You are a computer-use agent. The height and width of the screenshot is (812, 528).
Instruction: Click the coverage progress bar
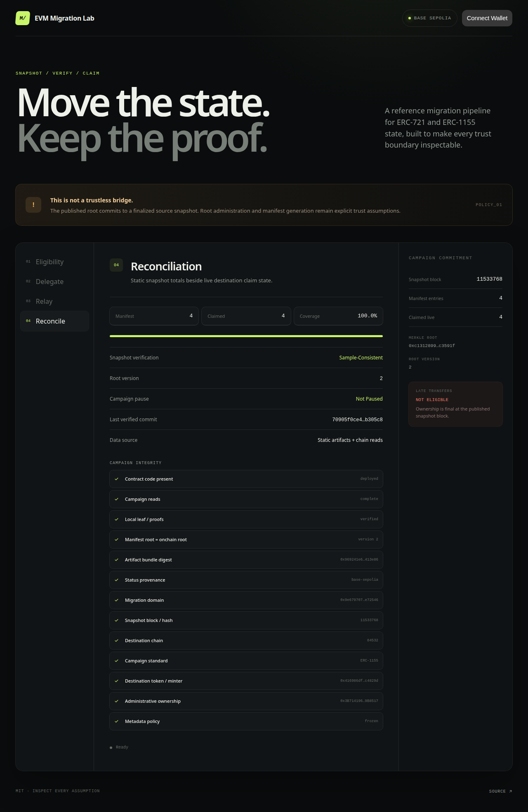tap(246, 336)
